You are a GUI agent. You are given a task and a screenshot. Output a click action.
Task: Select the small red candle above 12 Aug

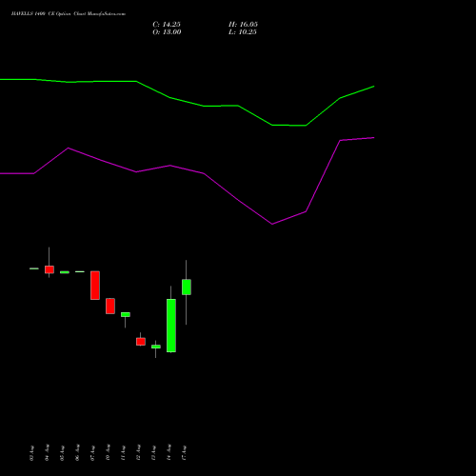[141, 342]
